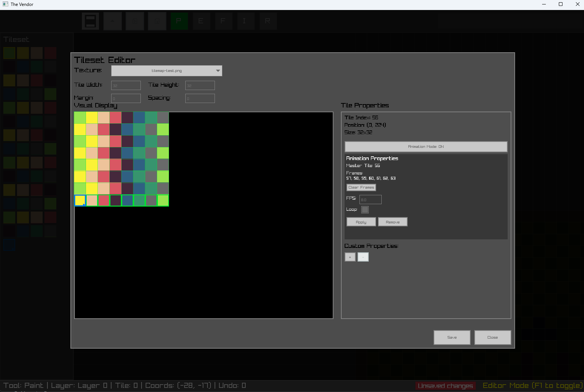Focus the Margin input field
The width and height of the screenshot is (584, 392).
pos(126,99)
